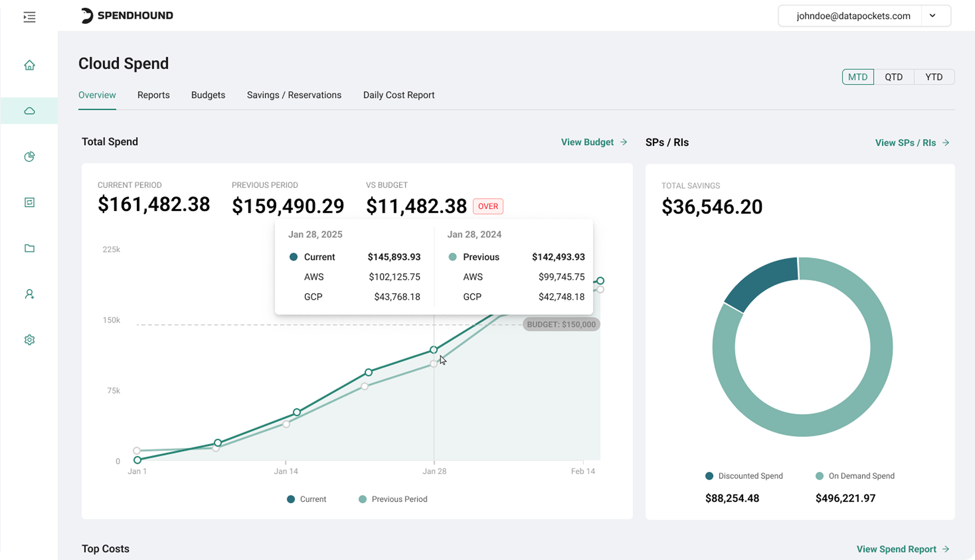
Task: Click the Jan 14 current data point
Action: 297,412
